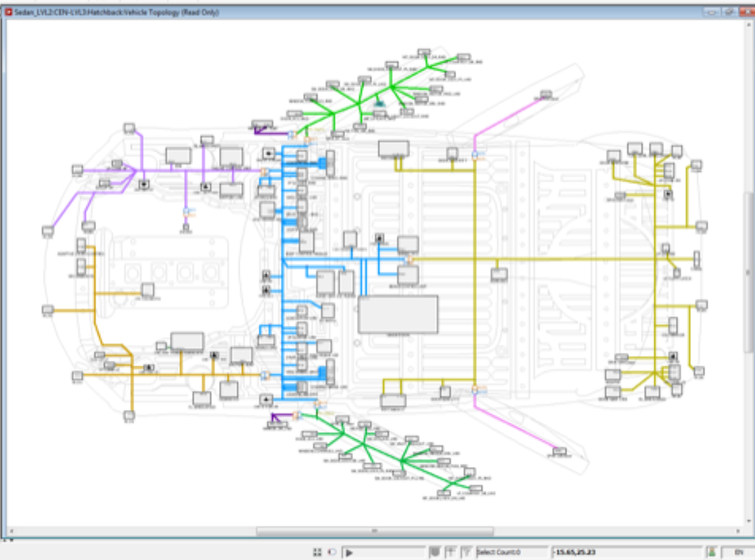This screenshot has height=560, width=755.
Task: Select the connector at the lower pink harness end
Action: (559, 452)
